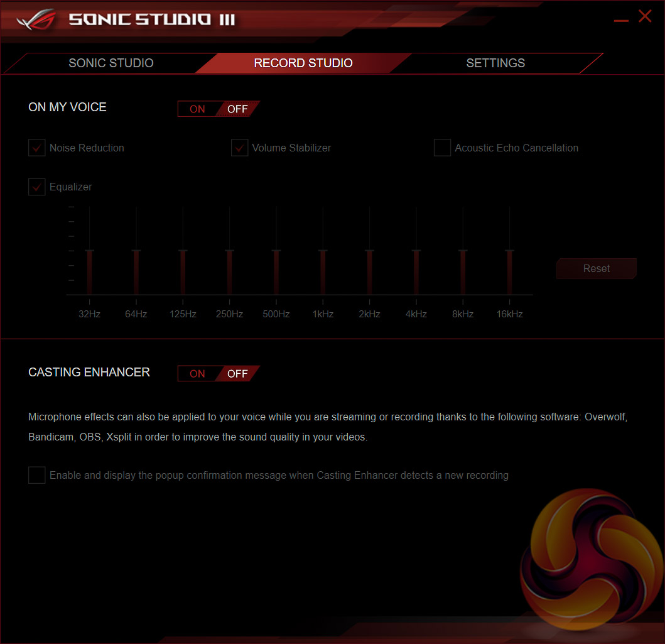Open the SETTINGS tab
The image size is (665, 644).
[495, 63]
